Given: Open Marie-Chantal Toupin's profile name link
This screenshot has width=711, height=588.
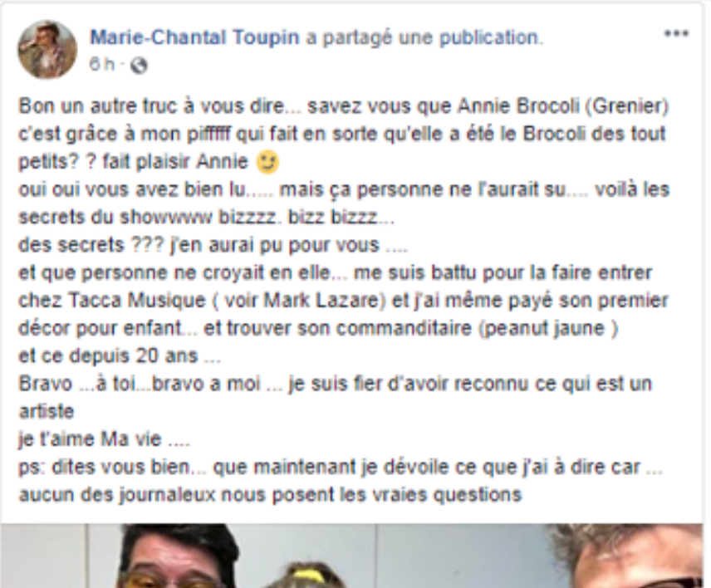Looking at the screenshot, I should [x=195, y=37].
